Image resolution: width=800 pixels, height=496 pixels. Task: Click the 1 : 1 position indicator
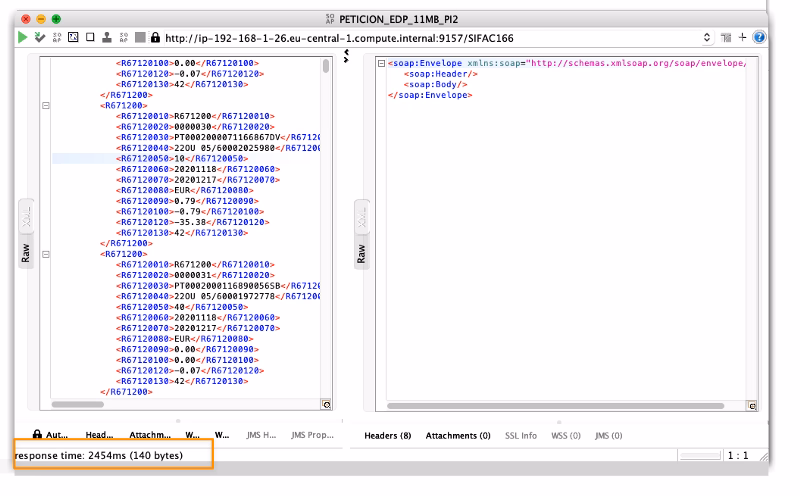(738, 455)
